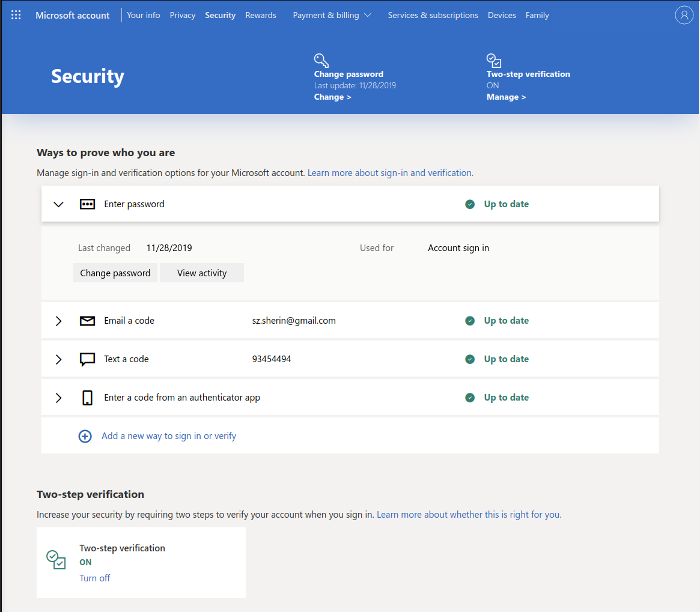700x612 pixels.
Task: Click the key icon above Change password
Action: click(321, 60)
